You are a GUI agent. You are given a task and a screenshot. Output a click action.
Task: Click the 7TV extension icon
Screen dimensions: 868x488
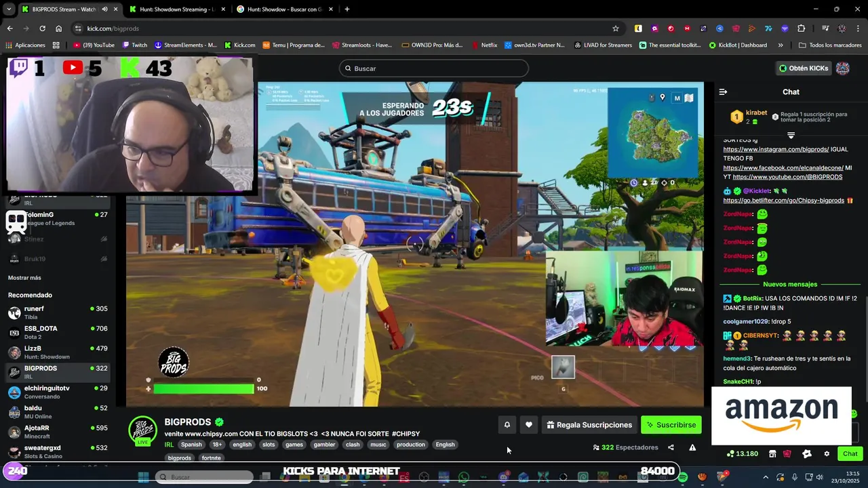(768, 28)
